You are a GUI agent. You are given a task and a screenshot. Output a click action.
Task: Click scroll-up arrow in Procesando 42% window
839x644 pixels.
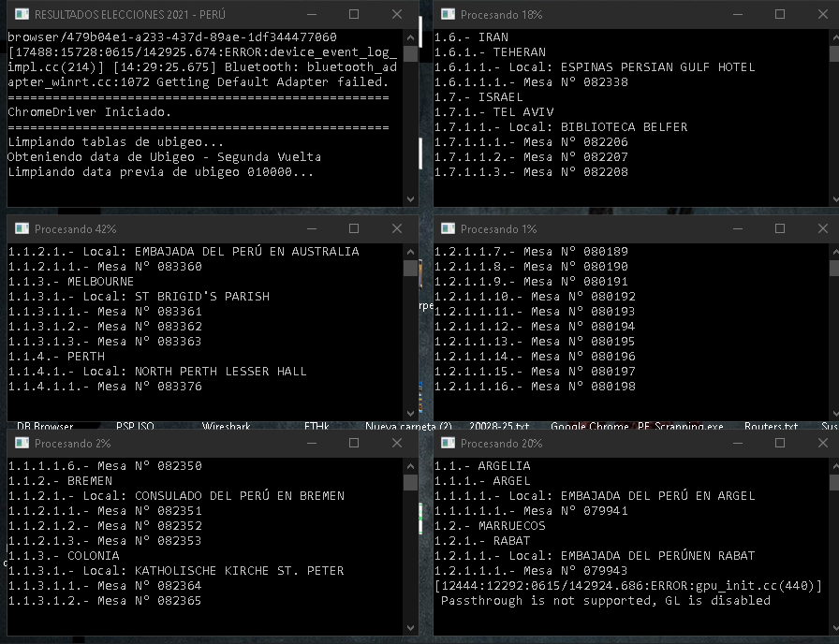(410, 252)
